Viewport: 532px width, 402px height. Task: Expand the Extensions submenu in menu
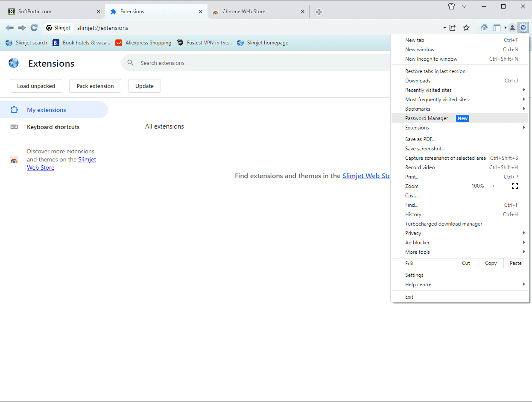click(x=460, y=128)
